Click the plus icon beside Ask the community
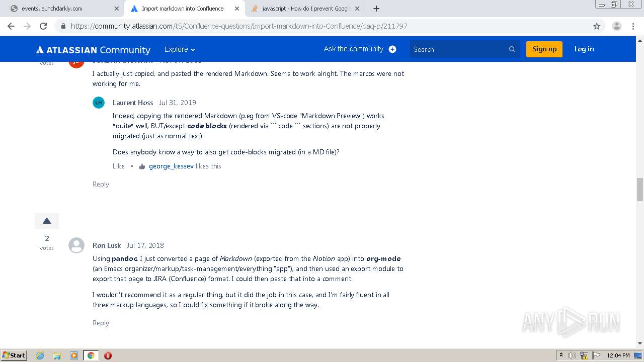 click(x=392, y=49)
